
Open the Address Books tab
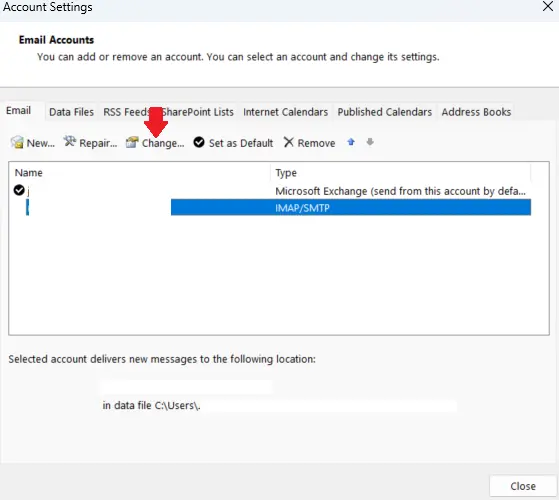[476, 112]
